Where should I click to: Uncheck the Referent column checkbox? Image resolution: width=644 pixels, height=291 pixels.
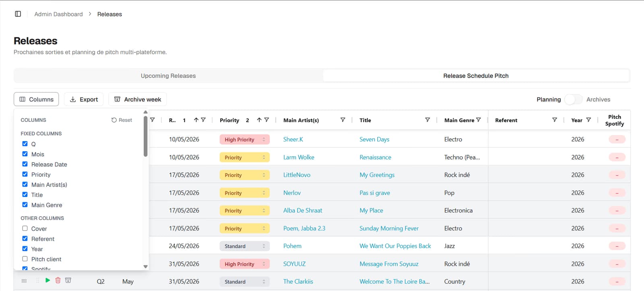(x=25, y=238)
